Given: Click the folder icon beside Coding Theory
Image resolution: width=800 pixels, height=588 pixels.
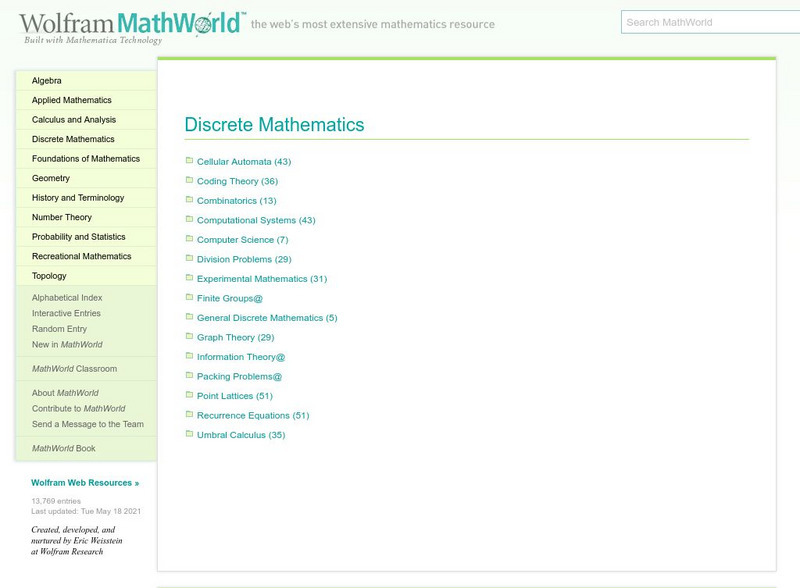Looking at the screenshot, I should [x=189, y=180].
